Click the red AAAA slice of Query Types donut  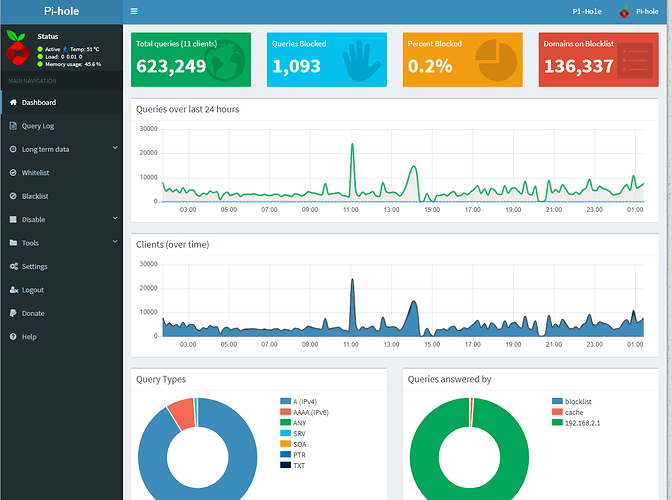(182, 413)
